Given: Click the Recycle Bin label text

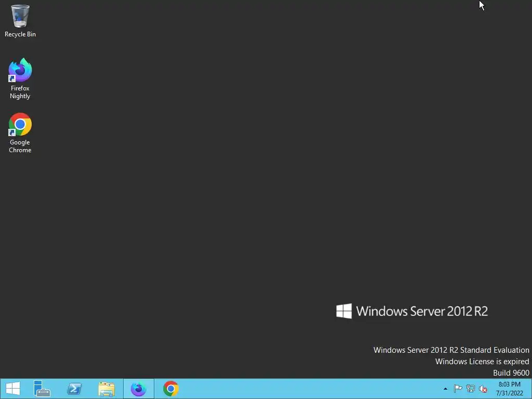Looking at the screenshot, I should click(20, 34).
